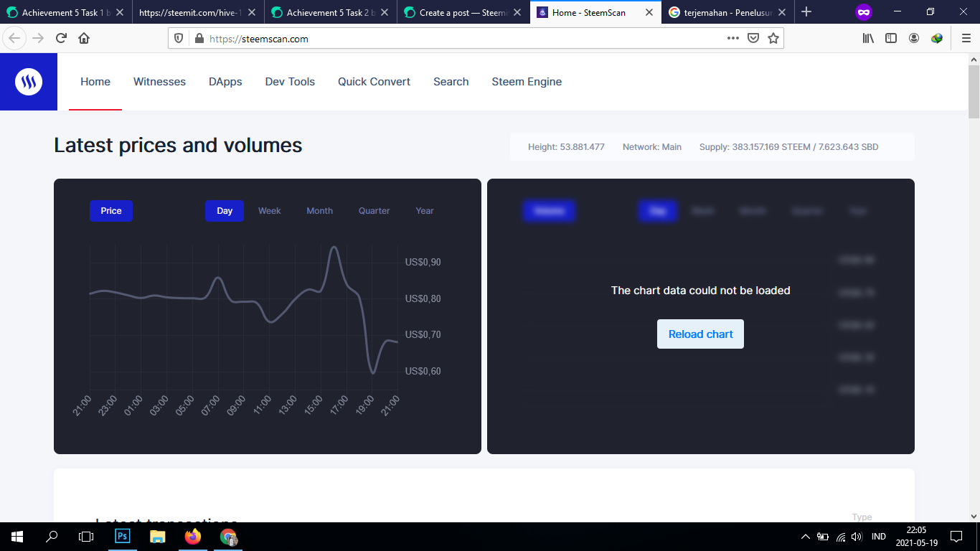Open the page actions three-dot menu
Viewport: 980px width, 551px height.
[x=732, y=38]
